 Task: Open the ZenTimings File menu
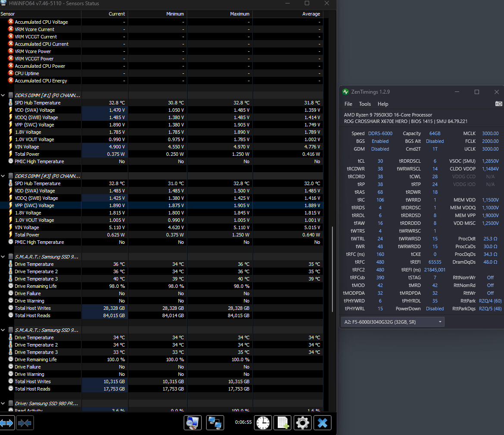tap(348, 104)
